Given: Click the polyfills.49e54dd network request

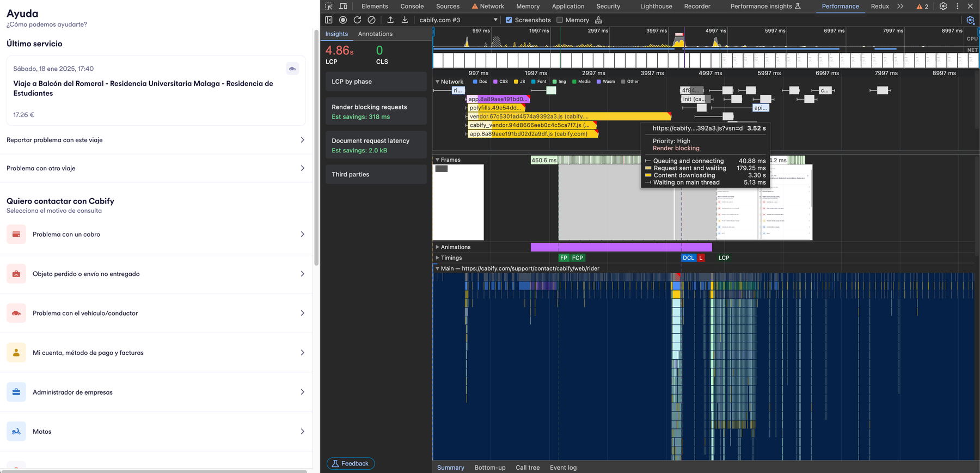Looking at the screenshot, I should (495, 108).
